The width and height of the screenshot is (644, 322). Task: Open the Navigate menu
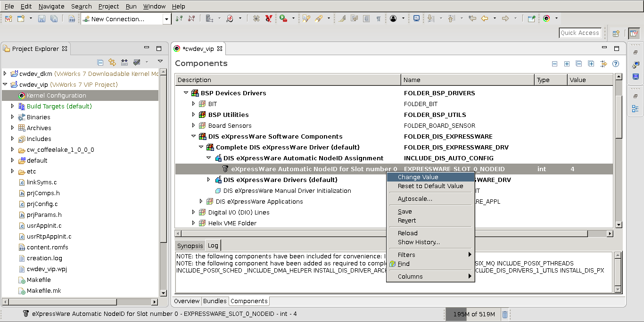[51, 6]
